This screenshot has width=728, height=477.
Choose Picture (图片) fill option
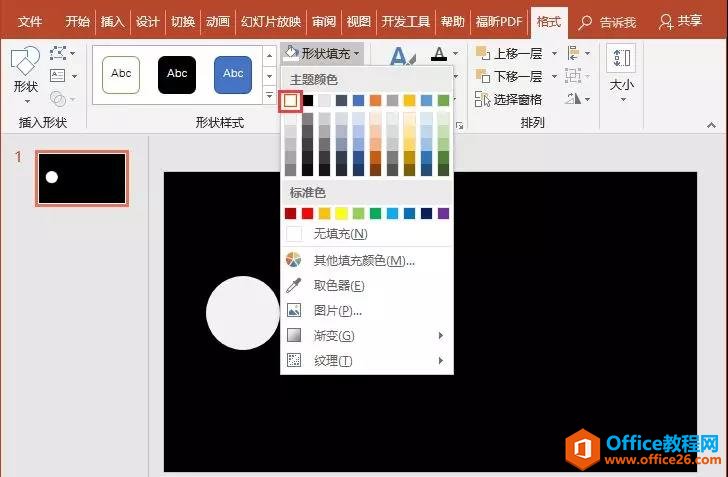pyautogui.click(x=337, y=310)
